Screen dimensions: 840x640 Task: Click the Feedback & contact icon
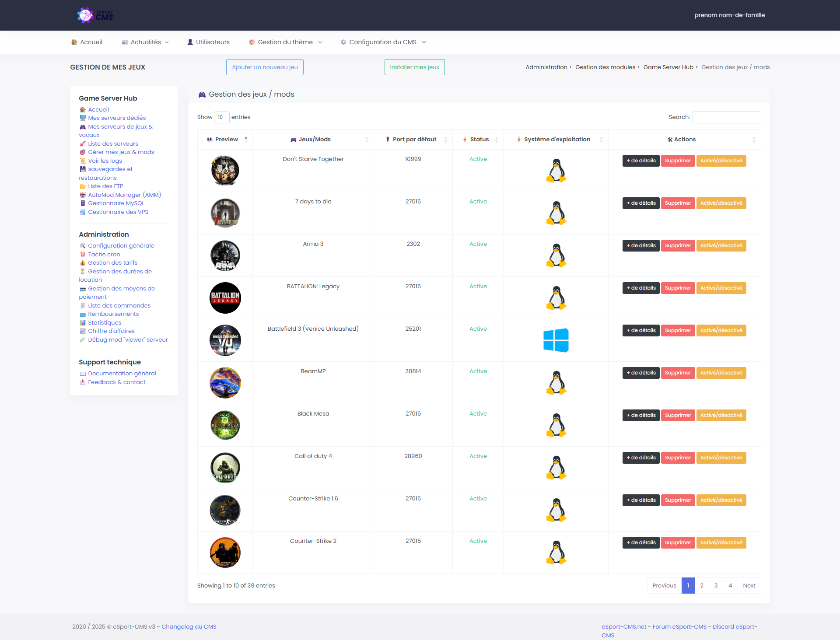pos(83,382)
